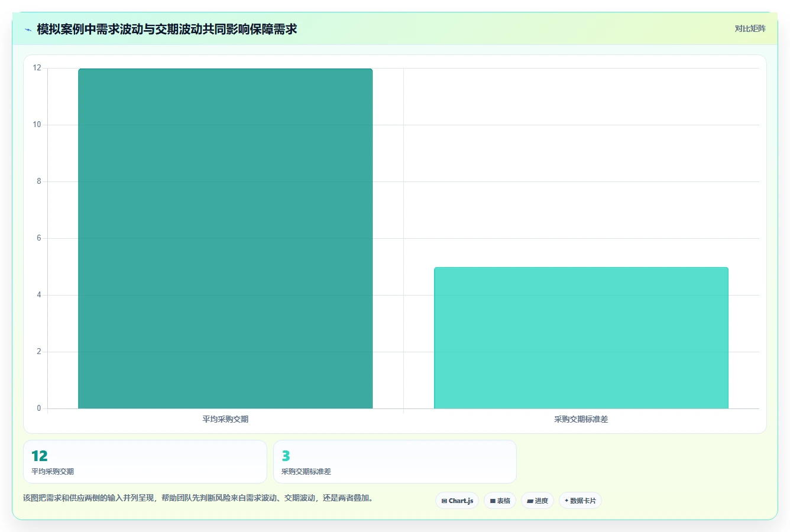Click the large number 3 in card

(x=286, y=456)
